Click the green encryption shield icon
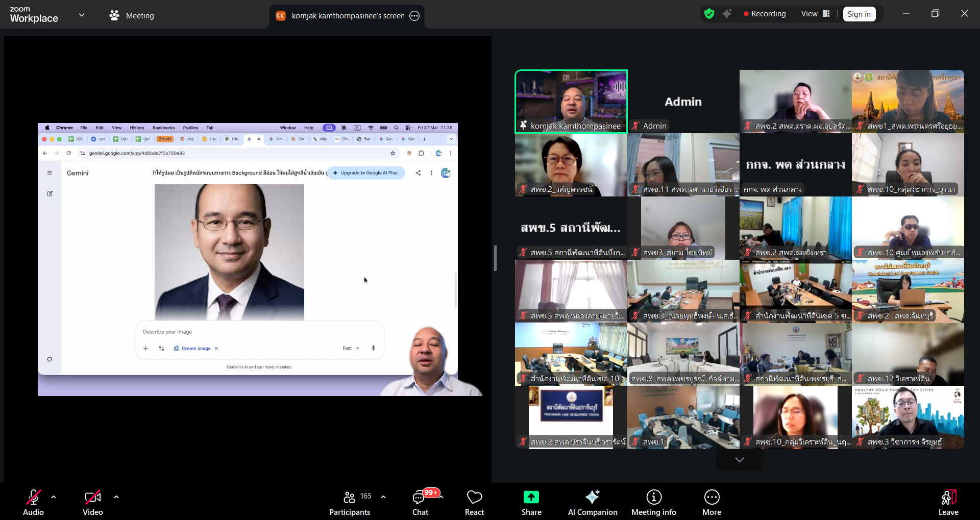 coord(709,14)
